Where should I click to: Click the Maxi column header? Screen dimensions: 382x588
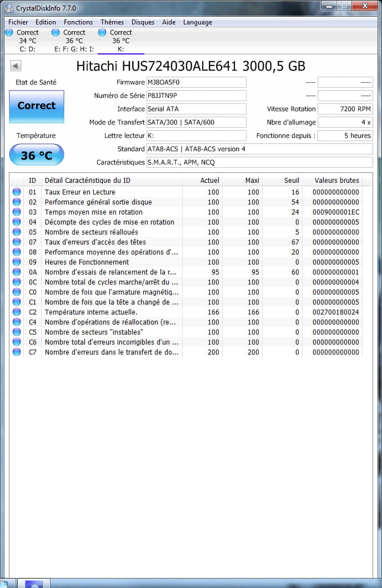pos(242,181)
